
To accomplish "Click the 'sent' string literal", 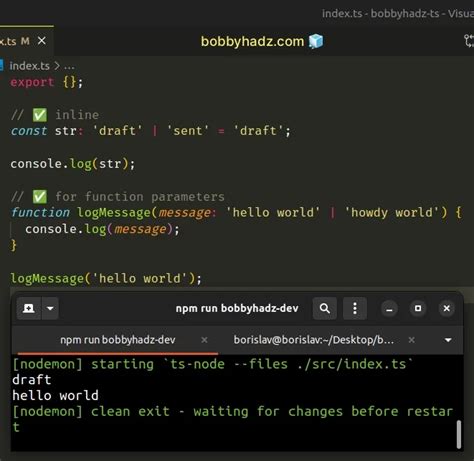I will (x=188, y=131).
